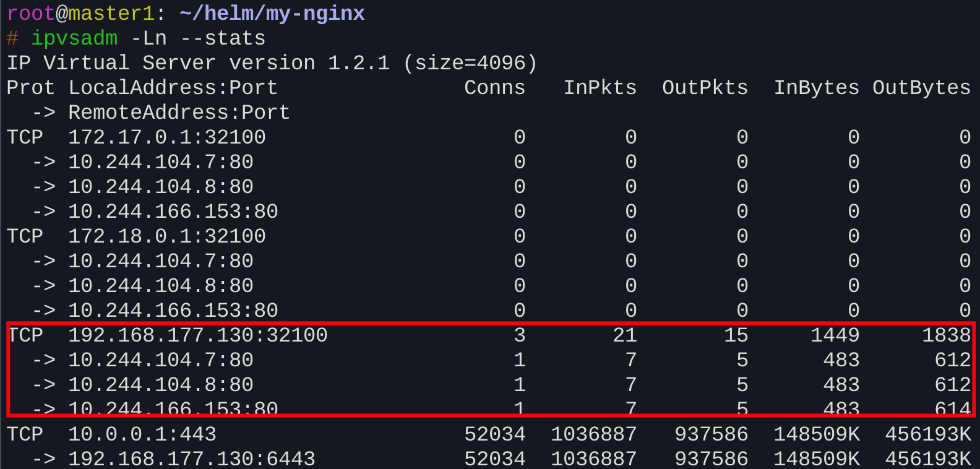Click the (size=4096) text
The height and width of the screenshot is (469, 980).
click(470, 63)
